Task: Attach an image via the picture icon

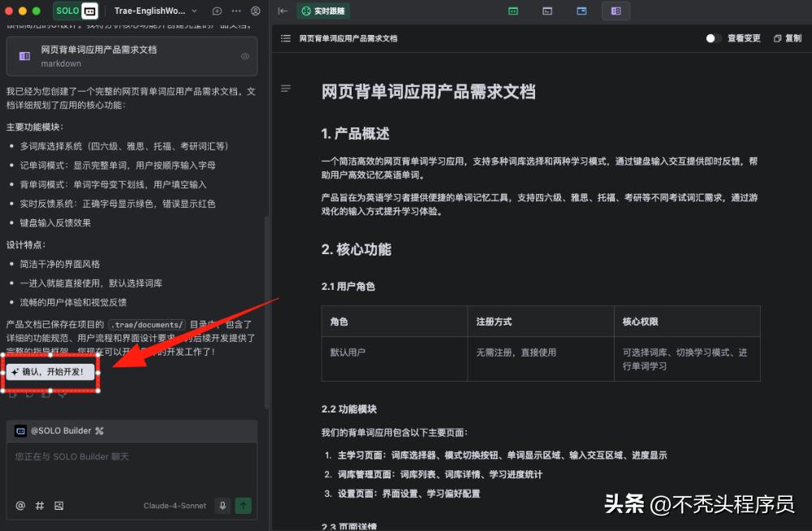Action: tap(58, 505)
